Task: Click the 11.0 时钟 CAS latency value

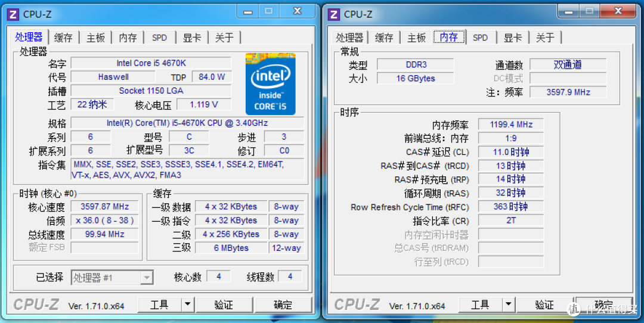Action: 511,152
